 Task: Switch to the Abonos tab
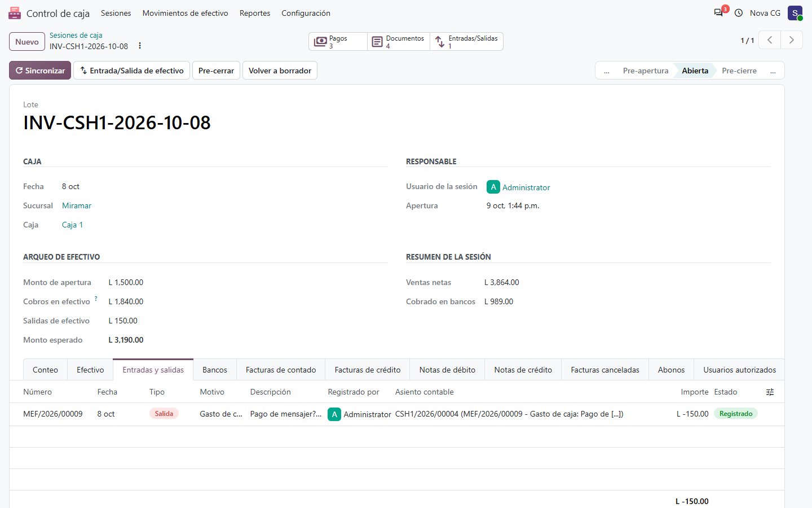tap(672, 370)
